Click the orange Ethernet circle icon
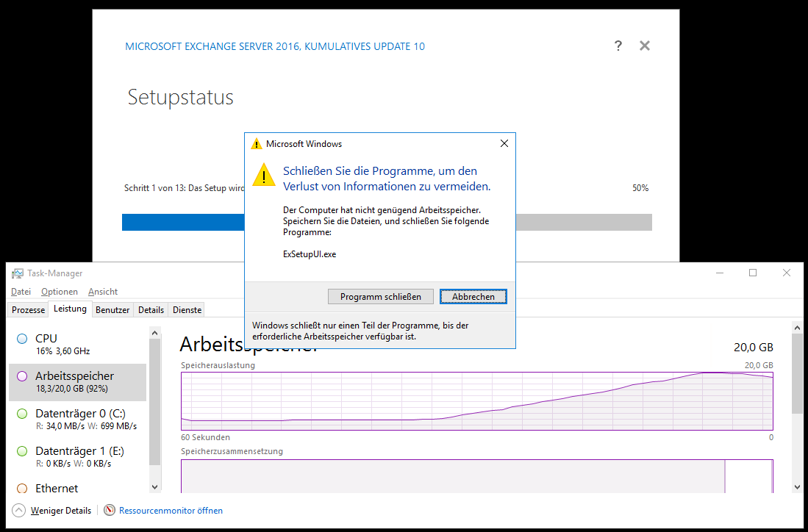The height and width of the screenshot is (532, 808). pos(21,488)
